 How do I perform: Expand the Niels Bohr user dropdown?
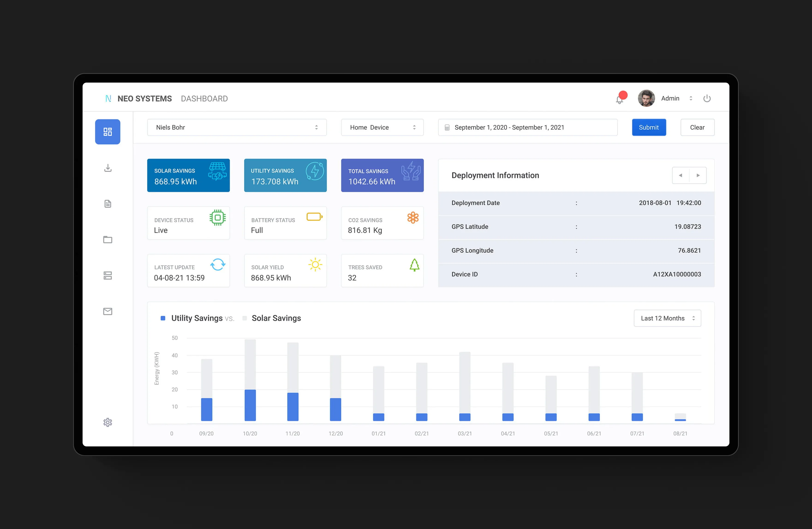(x=237, y=127)
